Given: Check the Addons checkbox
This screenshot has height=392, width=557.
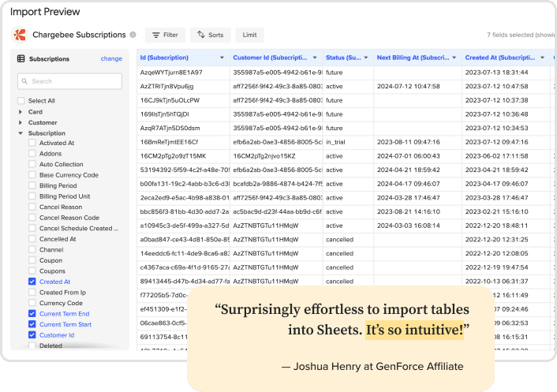Looking at the screenshot, I should 32,153.
